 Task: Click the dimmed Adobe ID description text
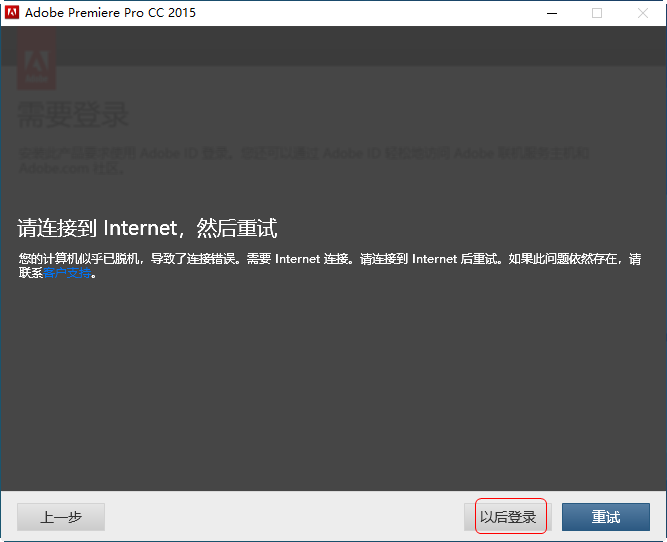[300, 154]
